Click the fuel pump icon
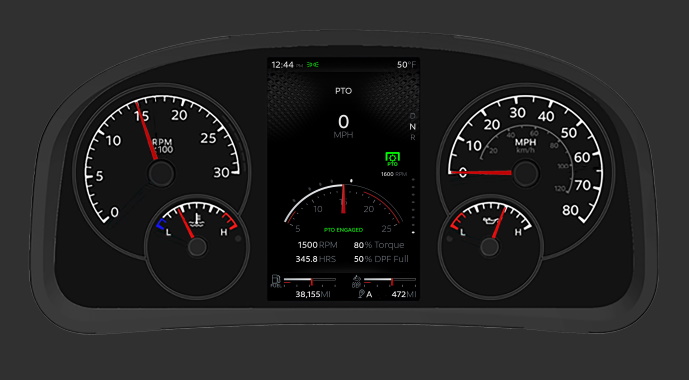The width and height of the screenshot is (689, 380). 276,281
